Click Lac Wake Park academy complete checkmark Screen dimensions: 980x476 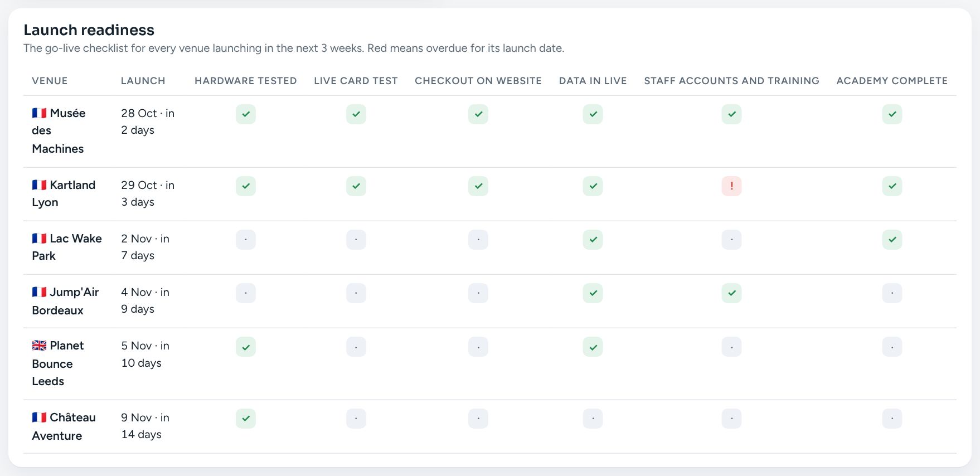(892, 240)
